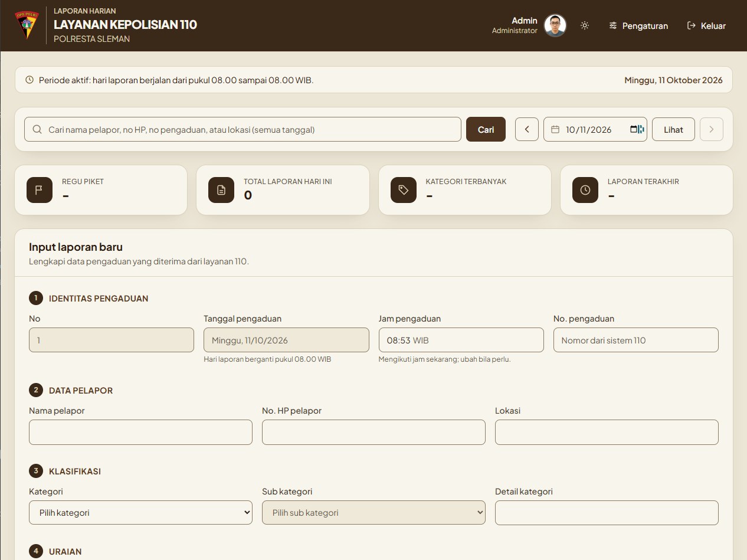
Task: Click the clock icon on Laporan Terakhir card
Action: pos(585,190)
